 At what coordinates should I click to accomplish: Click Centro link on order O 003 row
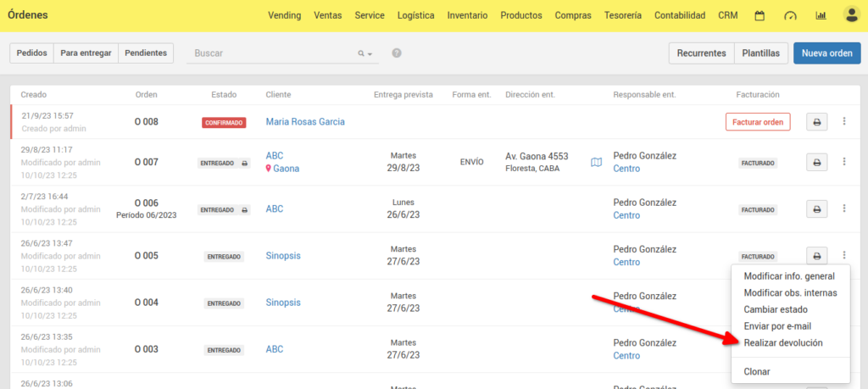pyautogui.click(x=626, y=356)
